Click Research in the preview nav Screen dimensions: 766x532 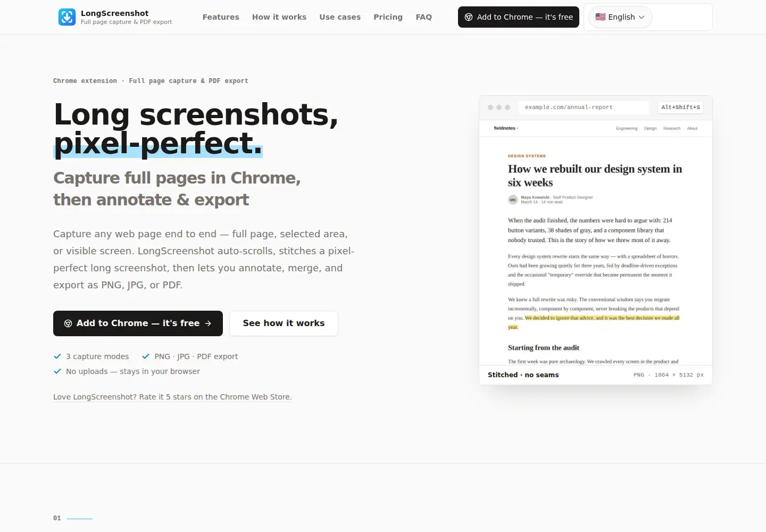click(672, 128)
